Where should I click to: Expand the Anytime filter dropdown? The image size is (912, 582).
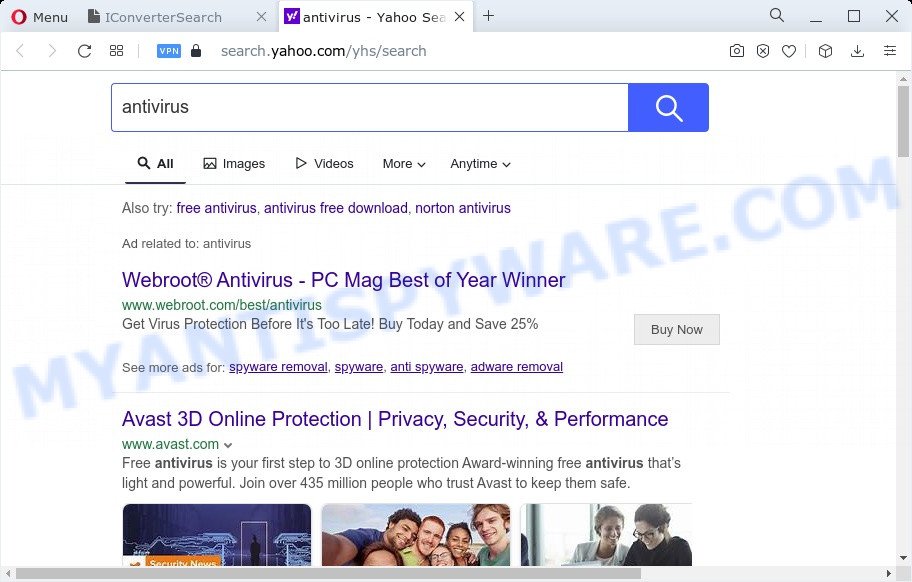(x=480, y=164)
